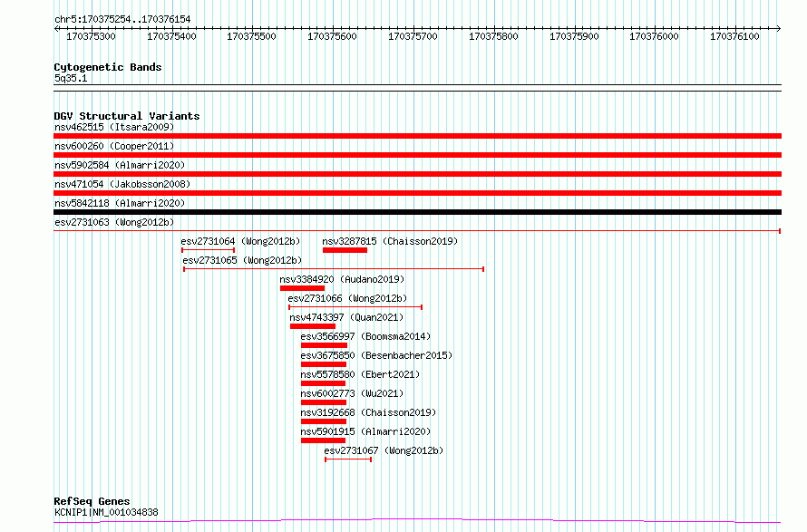Screen dimensions: 807x532
Task: Click ruler tick label 170376000
Action: (654, 36)
